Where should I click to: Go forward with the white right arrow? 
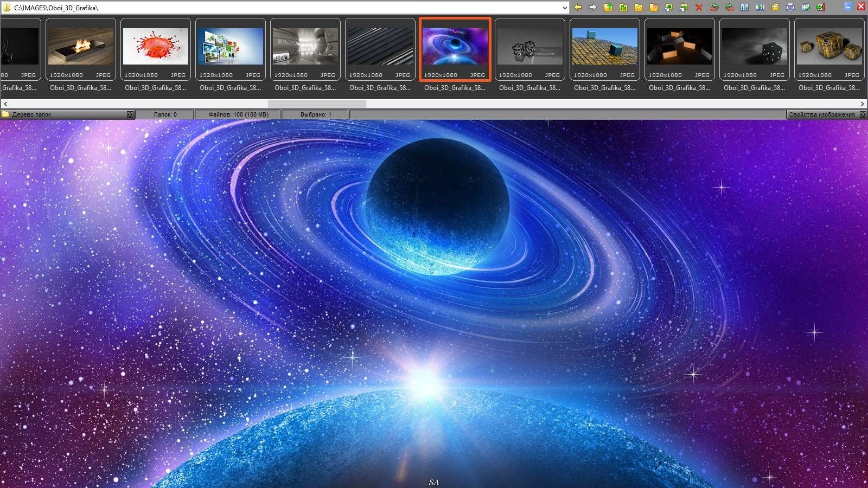click(x=593, y=7)
